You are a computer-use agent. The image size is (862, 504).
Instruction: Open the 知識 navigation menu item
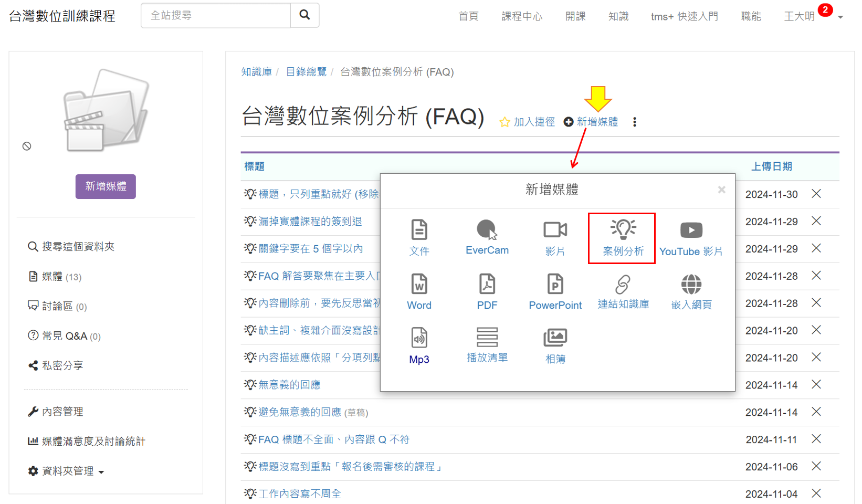[618, 16]
